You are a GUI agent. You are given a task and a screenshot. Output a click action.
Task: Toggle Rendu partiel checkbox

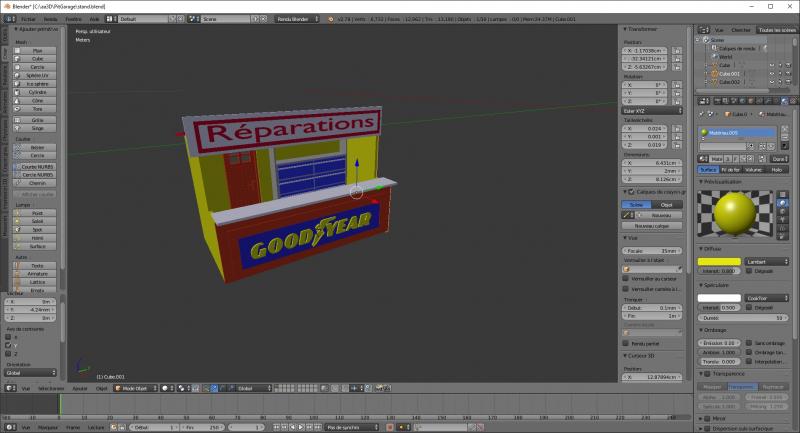(x=625, y=342)
